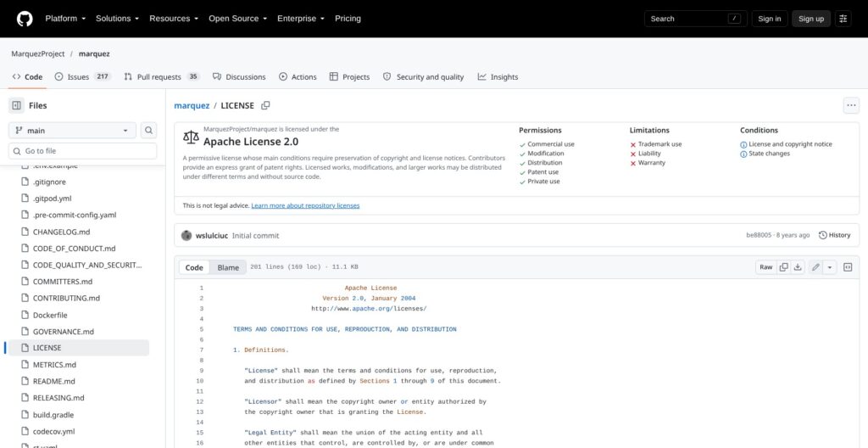Click the Sign in button
868x448 pixels.
pos(770,19)
